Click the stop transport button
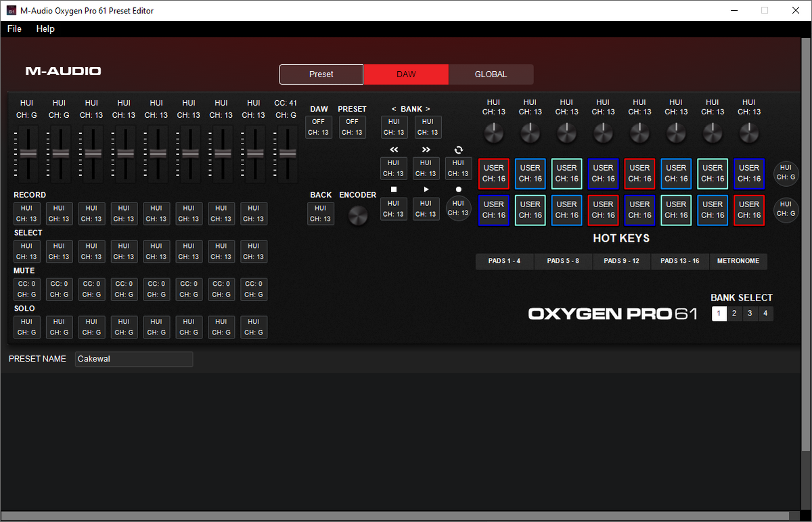Screen dimensions: 812x522 [393, 209]
